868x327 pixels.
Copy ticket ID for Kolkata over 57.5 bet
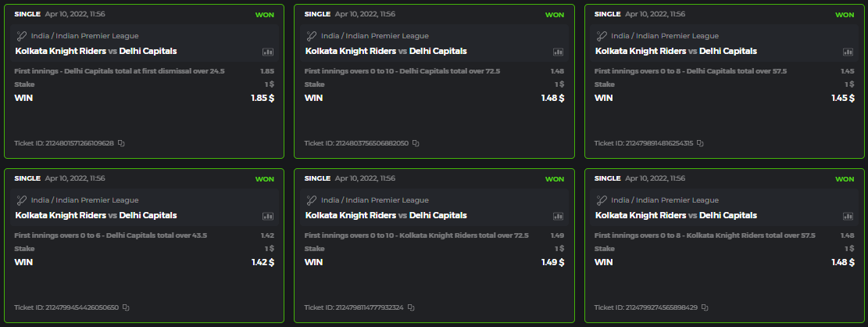[705, 307]
